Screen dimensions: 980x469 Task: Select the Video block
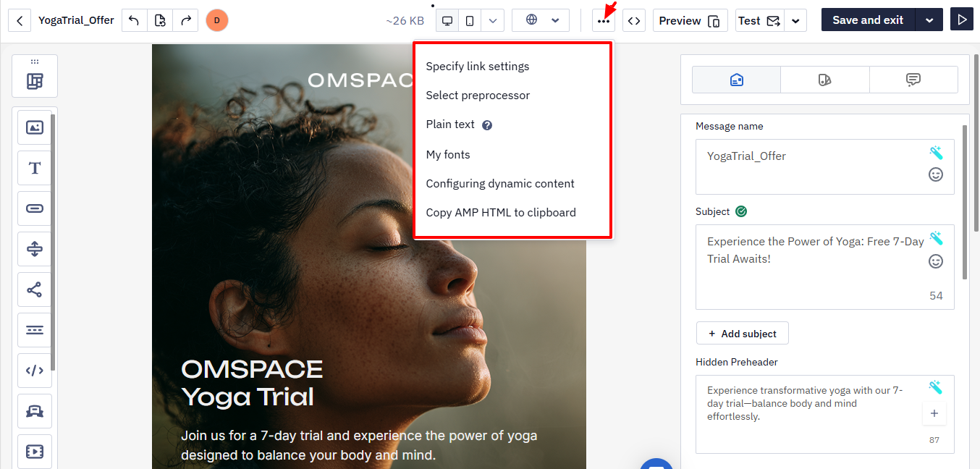pos(35,452)
